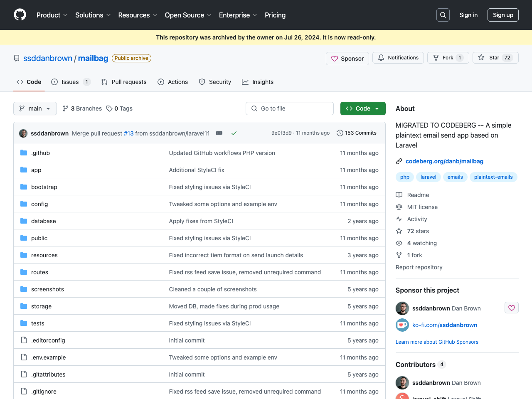Click the green checkmark status icon
The width and height of the screenshot is (532, 399).
click(x=234, y=133)
